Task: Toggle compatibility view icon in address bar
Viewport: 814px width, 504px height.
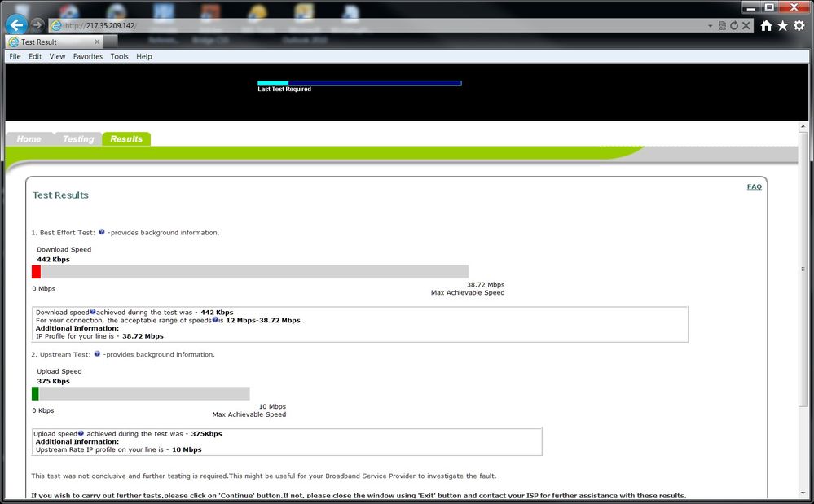Action: click(722, 25)
